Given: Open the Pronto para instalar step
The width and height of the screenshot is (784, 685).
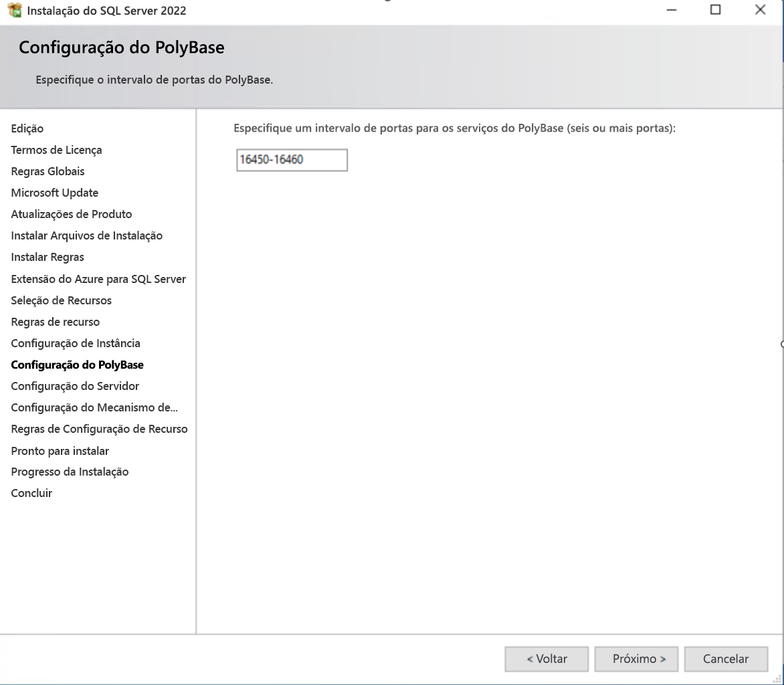Looking at the screenshot, I should click(x=60, y=450).
